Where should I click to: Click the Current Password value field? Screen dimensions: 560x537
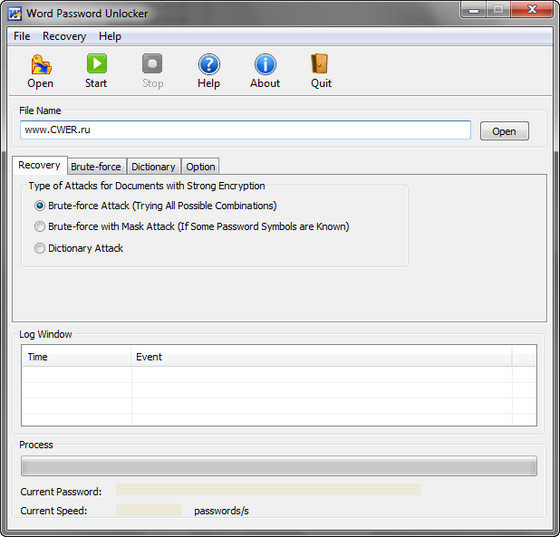point(268,490)
